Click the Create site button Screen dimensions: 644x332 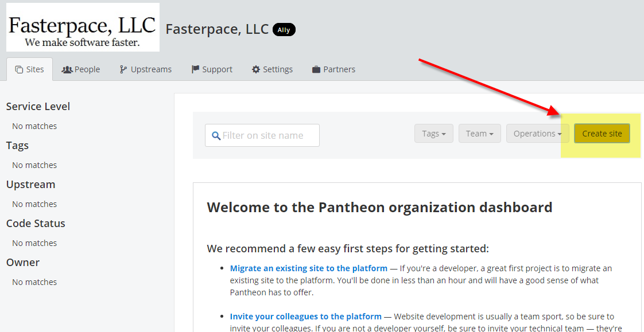(602, 134)
